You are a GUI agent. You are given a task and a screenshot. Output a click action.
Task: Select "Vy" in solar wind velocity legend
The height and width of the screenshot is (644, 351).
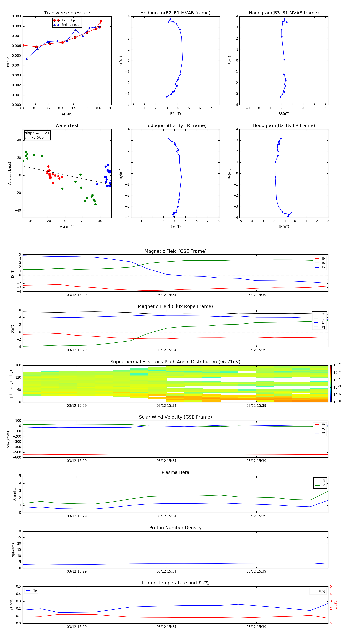click(320, 429)
